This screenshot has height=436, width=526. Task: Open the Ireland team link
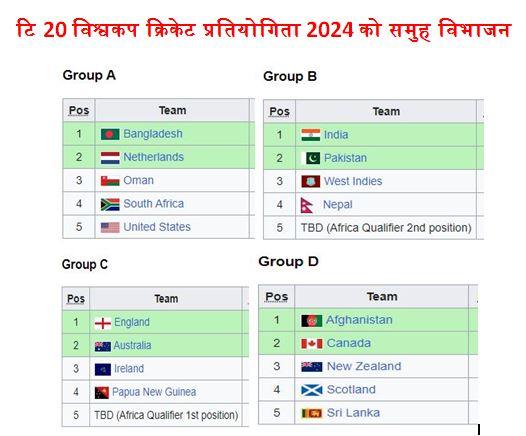tap(129, 369)
